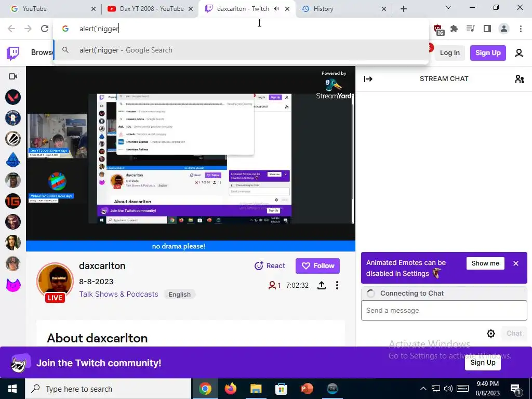Open the Talk Shows & Podcasts category link
The height and width of the screenshot is (399, 532).
118,294
